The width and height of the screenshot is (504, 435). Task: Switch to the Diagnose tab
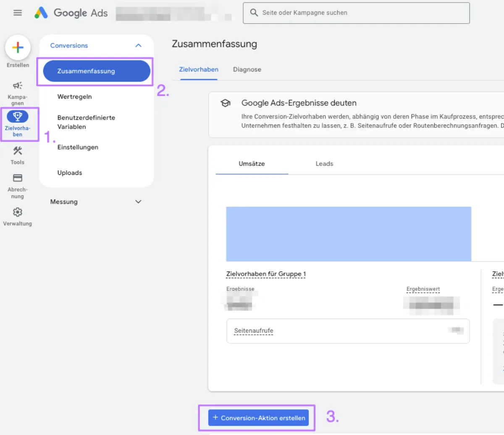pyautogui.click(x=247, y=69)
